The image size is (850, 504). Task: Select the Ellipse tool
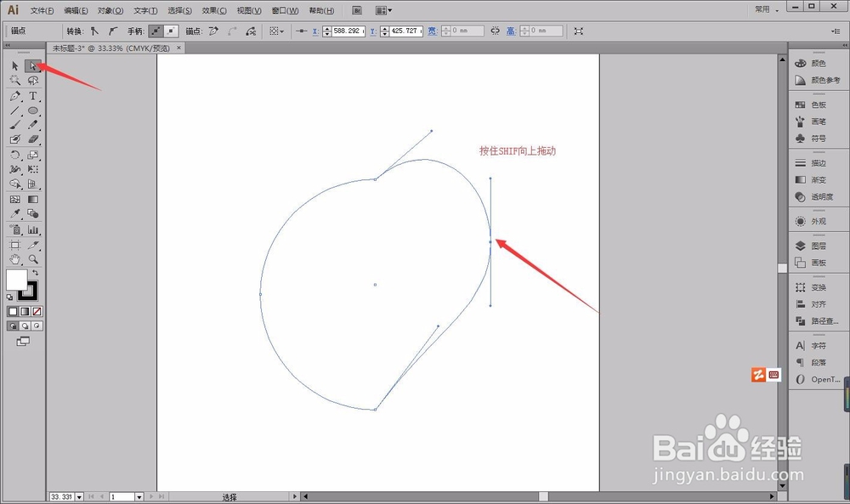[33, 110]
